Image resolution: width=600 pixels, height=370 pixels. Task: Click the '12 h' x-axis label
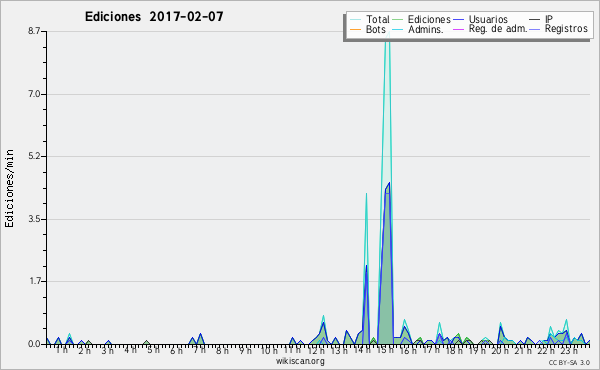(316, 350)
